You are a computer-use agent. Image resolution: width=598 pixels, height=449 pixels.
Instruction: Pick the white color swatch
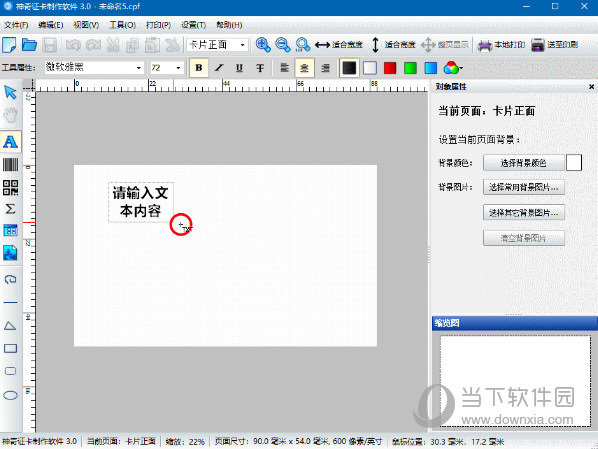(370, 68)
